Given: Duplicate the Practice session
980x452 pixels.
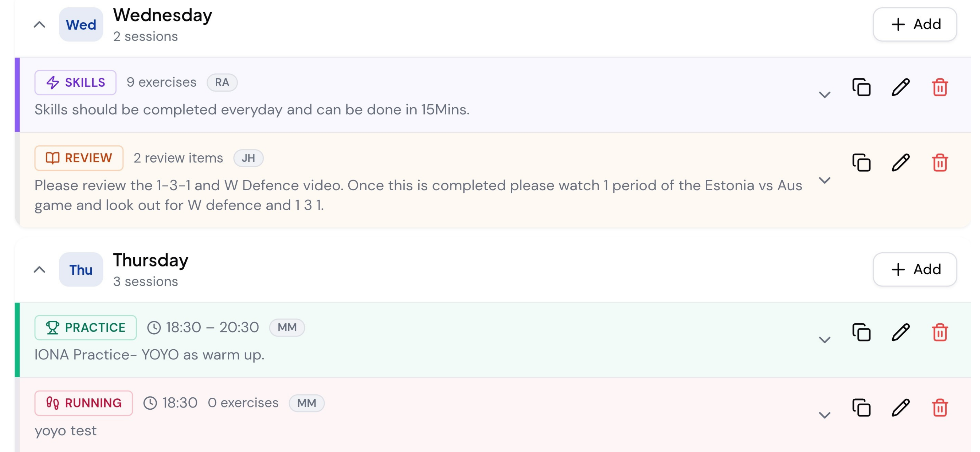Looking at the screenshot, I should point(861,332).
